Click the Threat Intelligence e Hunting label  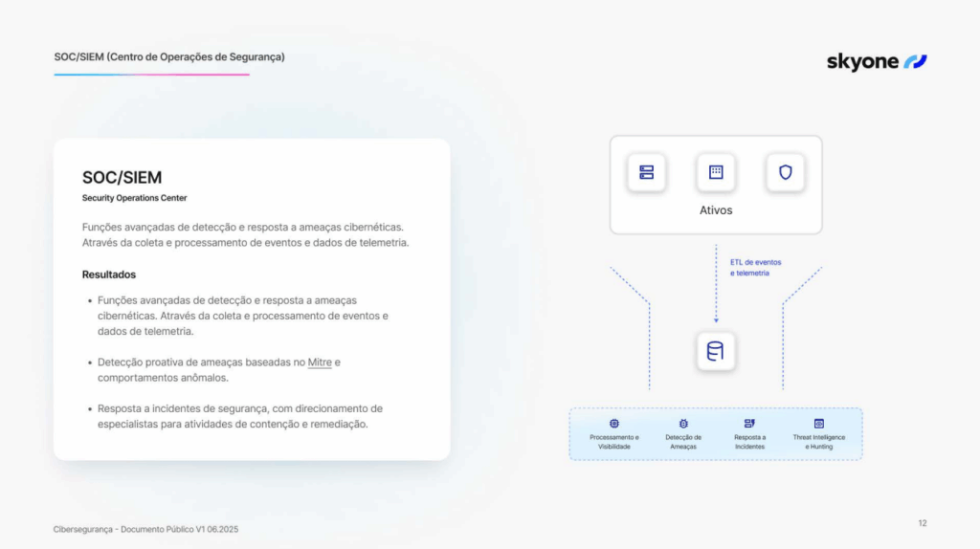(x=819, y=442)
